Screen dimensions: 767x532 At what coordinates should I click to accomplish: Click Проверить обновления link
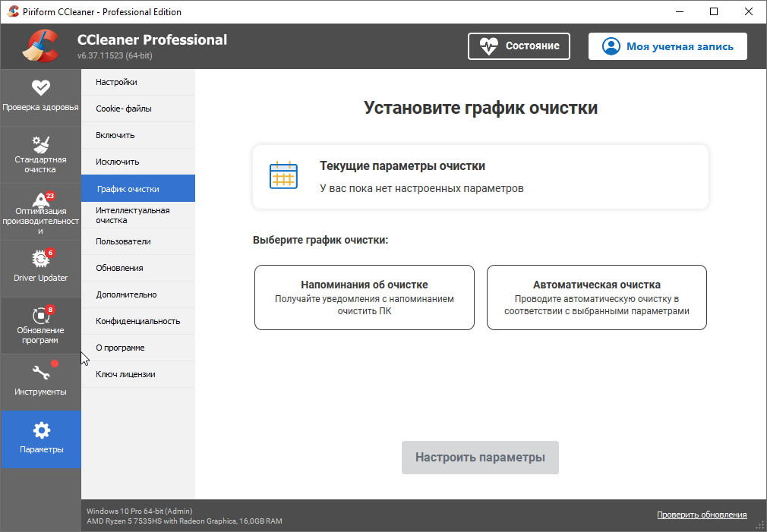point(702,515)
